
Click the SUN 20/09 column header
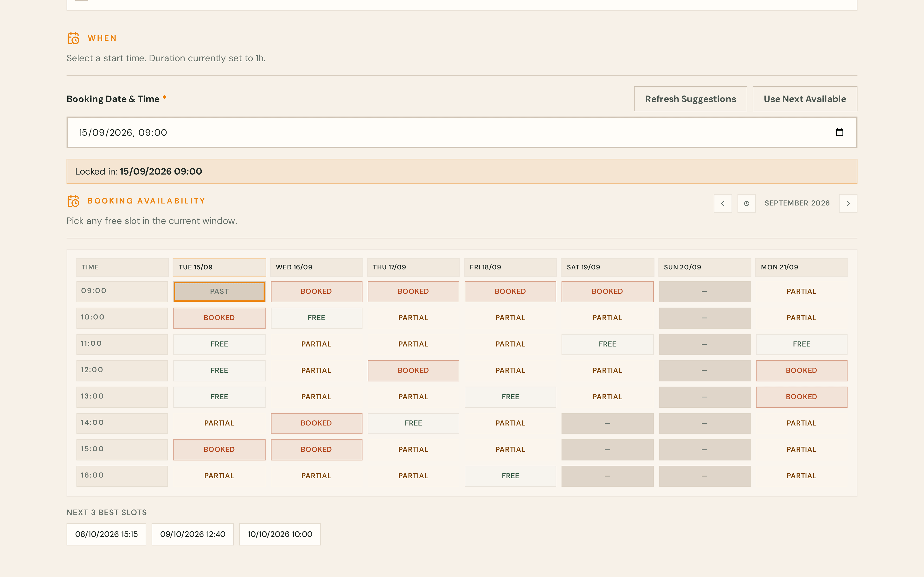705,267
